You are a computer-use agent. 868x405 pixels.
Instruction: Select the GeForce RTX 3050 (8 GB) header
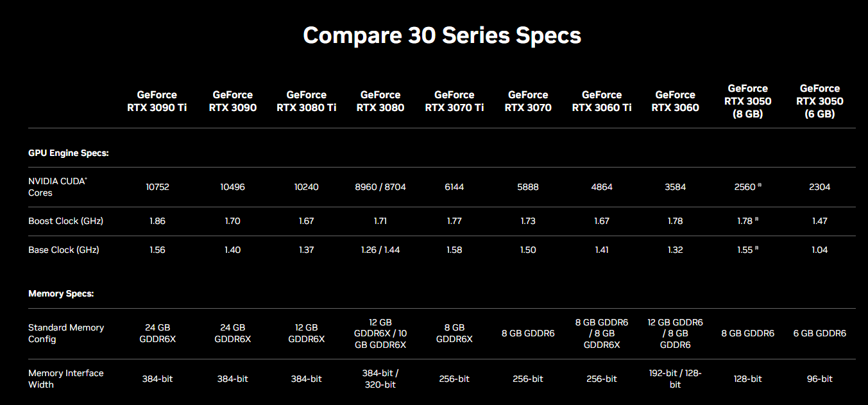[748, 101]
